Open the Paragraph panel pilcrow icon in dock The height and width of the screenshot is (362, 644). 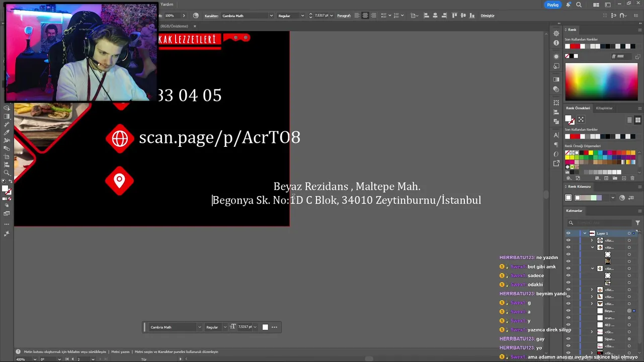click(x=556, y=145)
